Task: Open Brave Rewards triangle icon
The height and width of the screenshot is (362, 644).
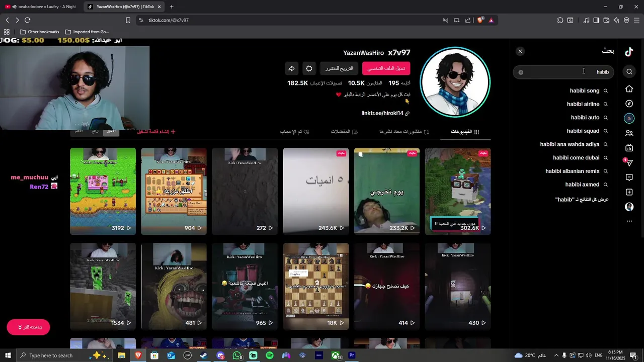Action: point(491,20)
